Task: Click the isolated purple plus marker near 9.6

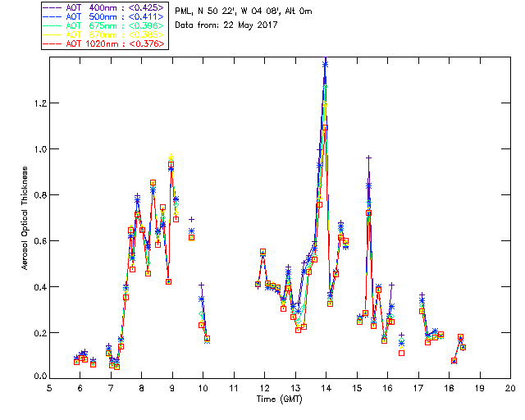Action: click(x=191, y=219)
